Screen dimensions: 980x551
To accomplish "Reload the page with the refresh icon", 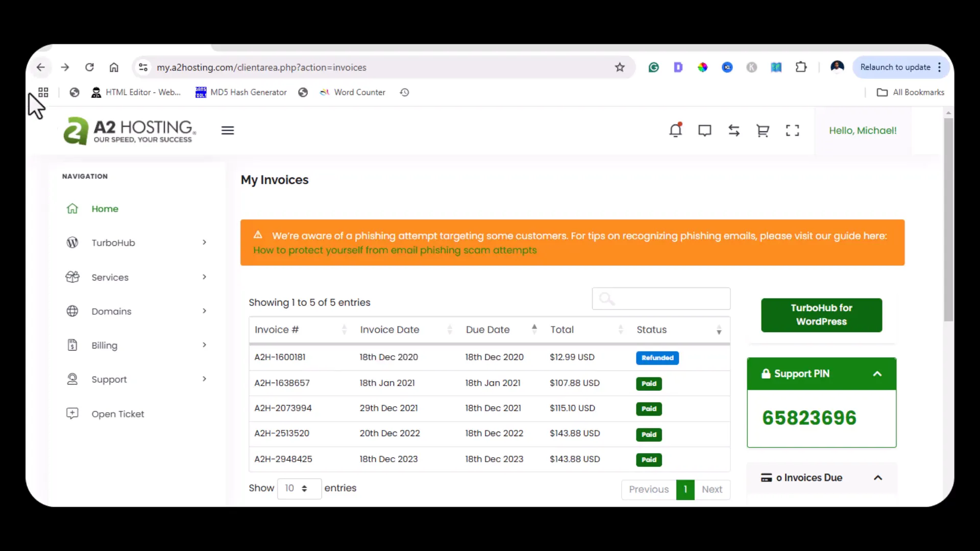I will tap(89, 67).
